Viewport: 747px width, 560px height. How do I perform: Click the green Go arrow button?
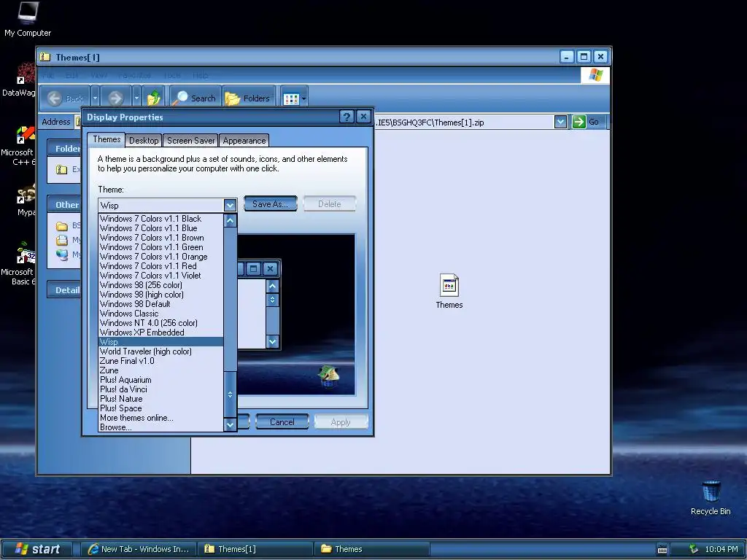tap(578, 122)
